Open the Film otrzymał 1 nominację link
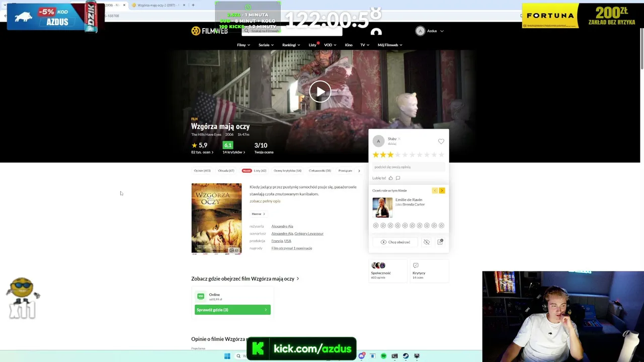Screen dimensions: 644x362 [292, 248]
